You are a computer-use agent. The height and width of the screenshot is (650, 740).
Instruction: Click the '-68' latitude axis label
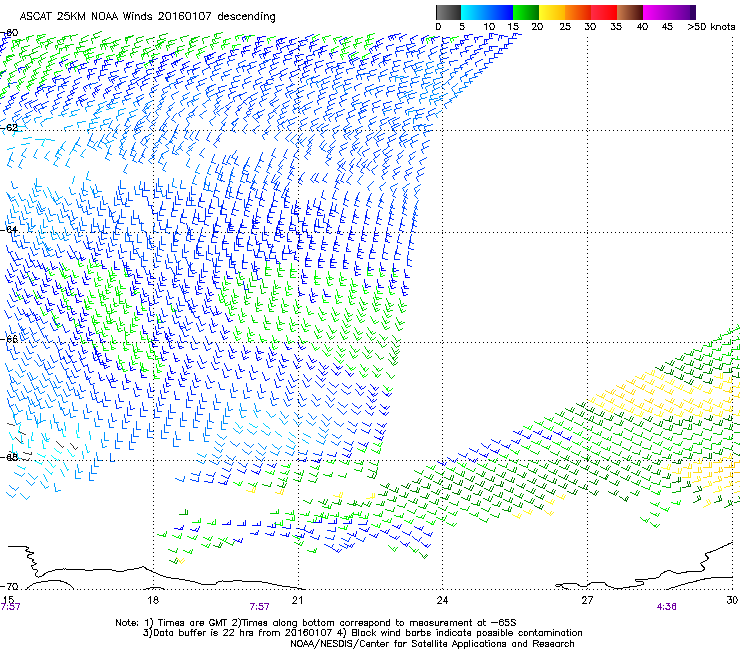click(9, 457)
